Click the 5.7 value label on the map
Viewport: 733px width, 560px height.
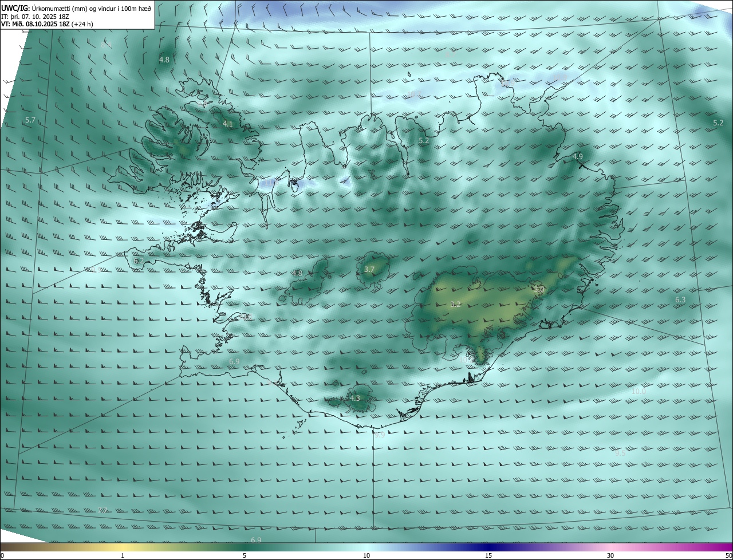pos(30,120)
